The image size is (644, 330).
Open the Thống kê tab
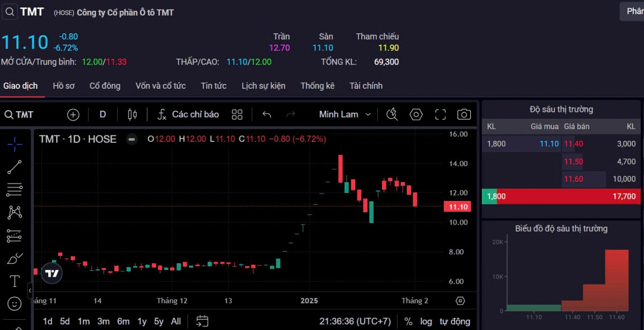318,86
